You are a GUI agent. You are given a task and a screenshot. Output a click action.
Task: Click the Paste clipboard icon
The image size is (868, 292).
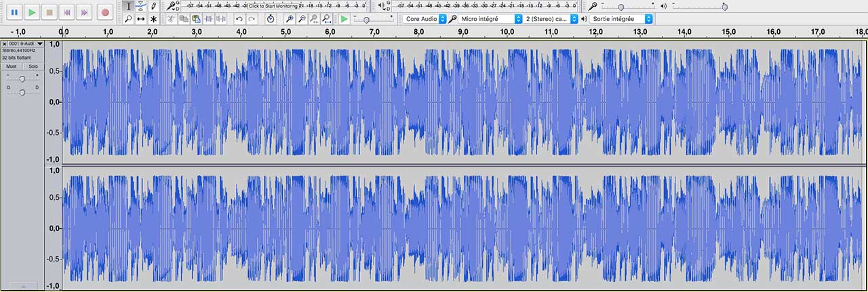click(x=197, y=19)
